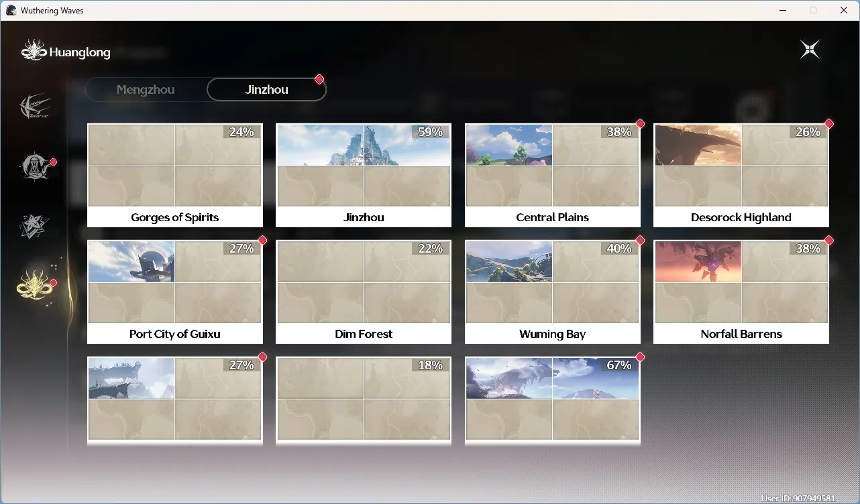This screenshot has height=504, width=860.
Task: Click the 24% progress value
Action: coord(241,132)
